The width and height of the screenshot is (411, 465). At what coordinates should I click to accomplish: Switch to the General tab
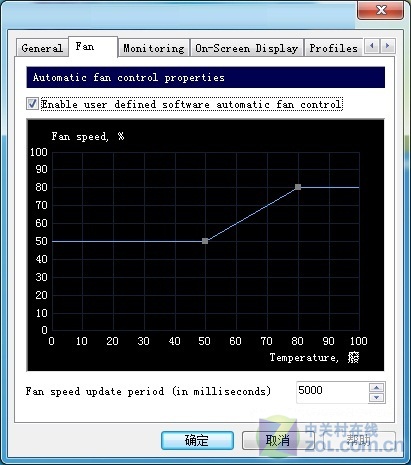click(42, 48)
